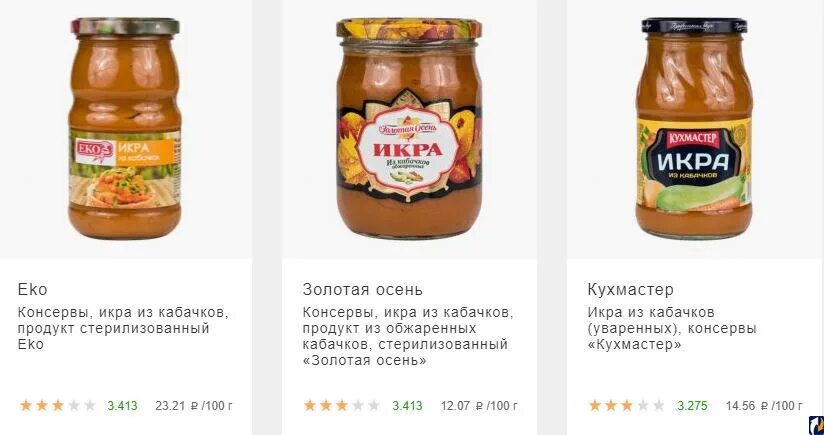The image size is (824, 435).
Task: Click the fourth grey star under Золотая осень
Action: click(x=358, y=406)
